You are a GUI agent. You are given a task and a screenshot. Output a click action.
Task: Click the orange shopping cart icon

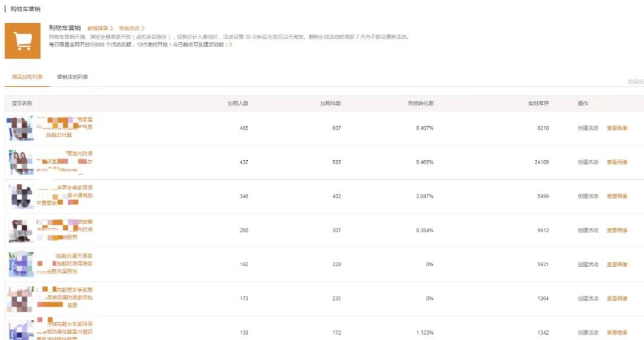pyautogui.click(x=23, y=41)
